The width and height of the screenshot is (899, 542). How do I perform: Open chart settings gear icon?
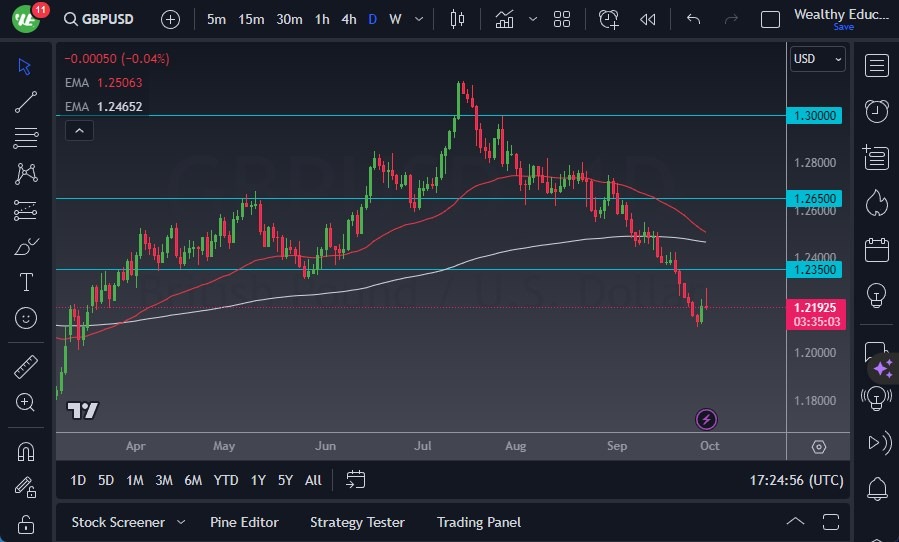coord(819,447)
